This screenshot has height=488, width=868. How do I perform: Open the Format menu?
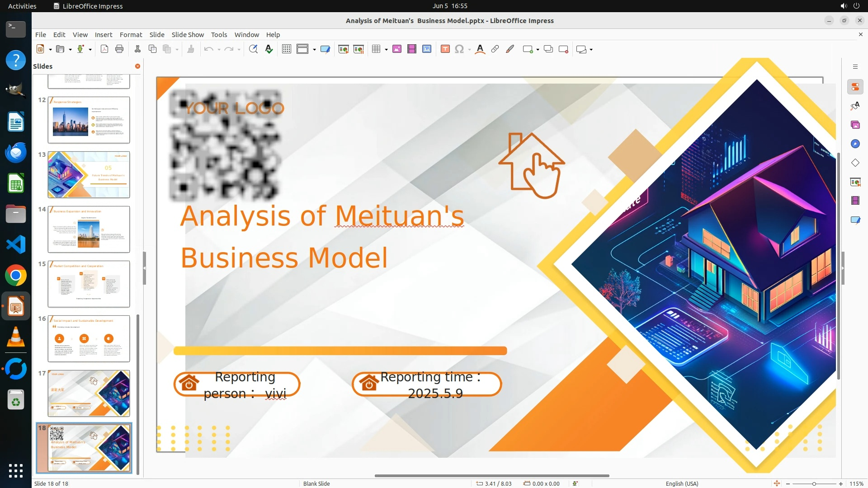pyautogui.click(x=131, y=34)
